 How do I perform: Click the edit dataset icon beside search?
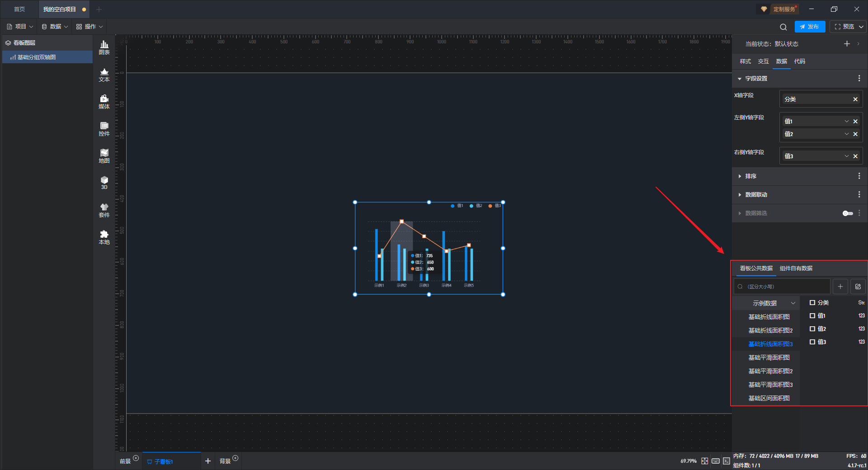tap(858, 287)
